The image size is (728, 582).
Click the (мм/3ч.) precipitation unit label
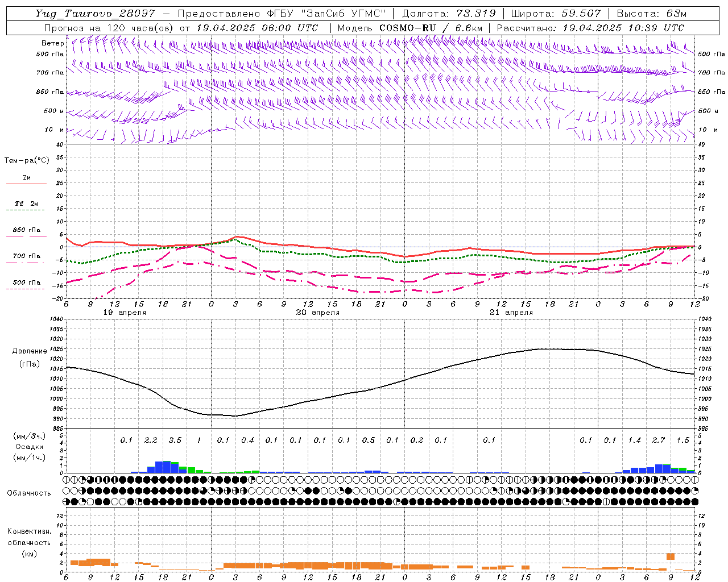pos(29,436)
